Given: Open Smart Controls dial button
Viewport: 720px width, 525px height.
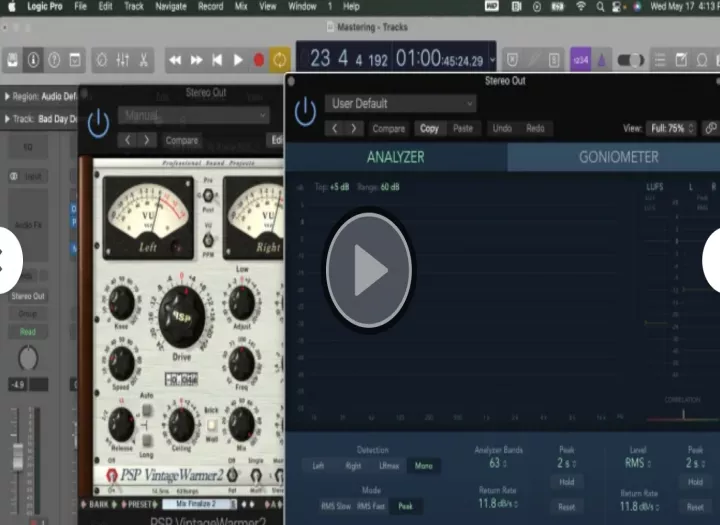Looking at the screenshot, I should coord(101,60).
